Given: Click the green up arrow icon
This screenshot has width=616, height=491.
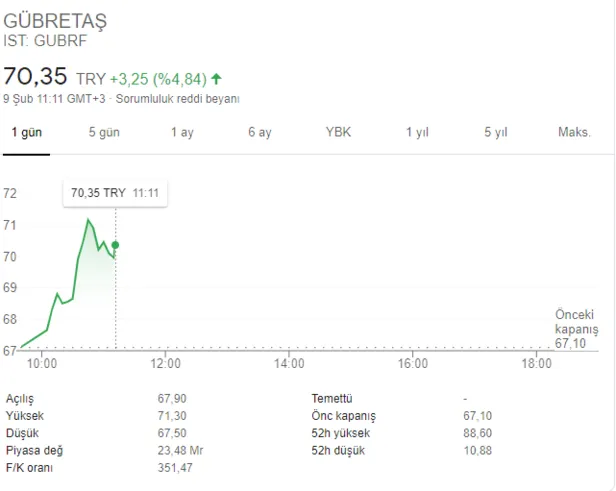Looking at the screenshot, I should (x=216, y=77).
